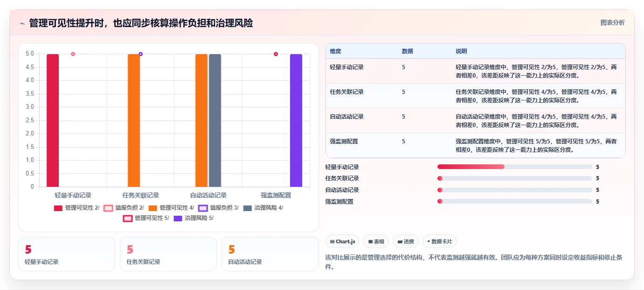Click the 强监测配置 progress bar
Viewport: 644px width, 290px height.
point(515,202)
